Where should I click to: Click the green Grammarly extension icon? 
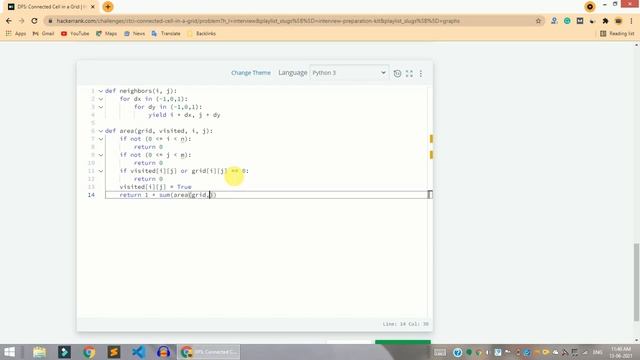tap(567, 21)
